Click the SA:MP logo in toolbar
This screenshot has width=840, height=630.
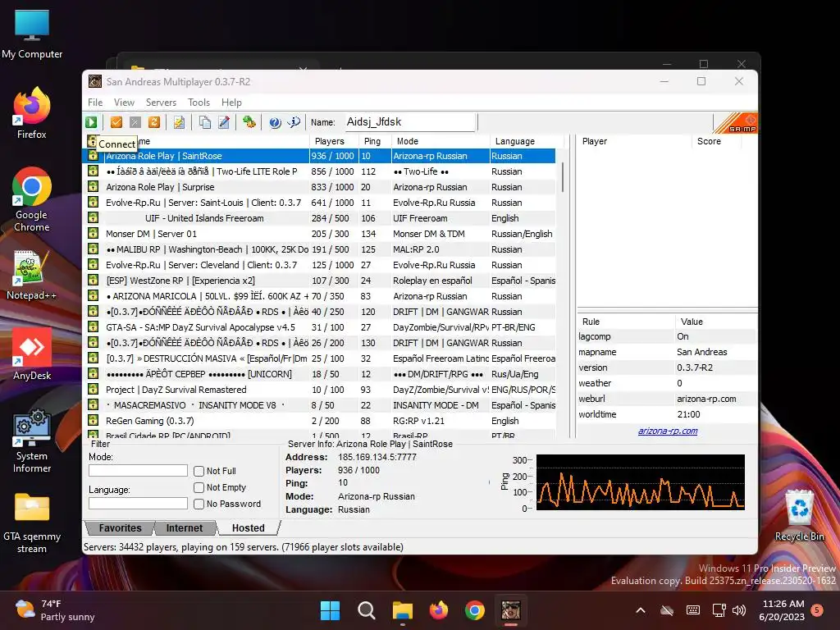coord(736,123)
